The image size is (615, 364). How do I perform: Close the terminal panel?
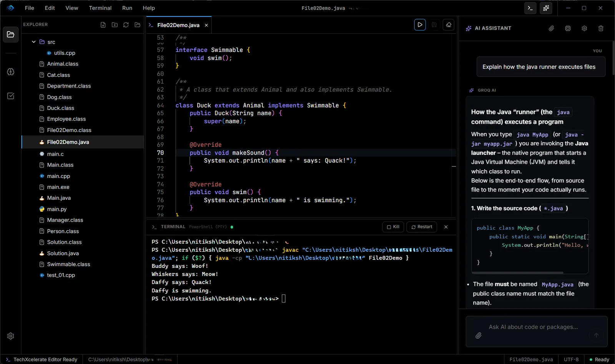tap(446, 227)
